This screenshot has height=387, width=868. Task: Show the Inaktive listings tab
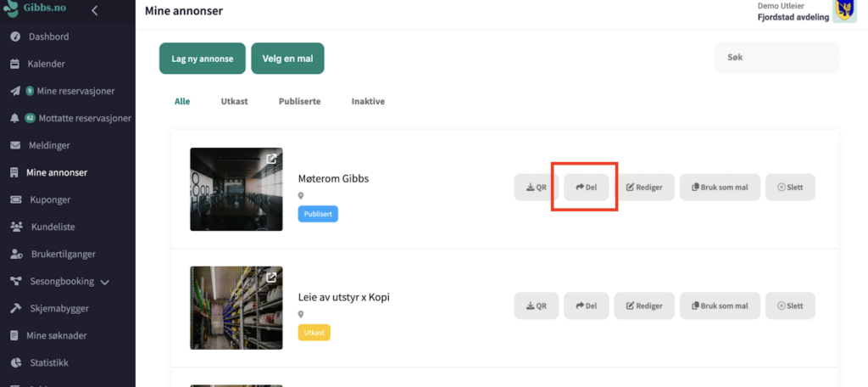(368, 101)
